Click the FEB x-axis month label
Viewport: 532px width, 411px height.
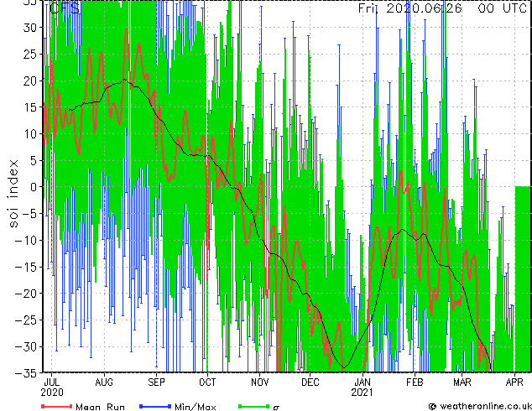(415, 382)
